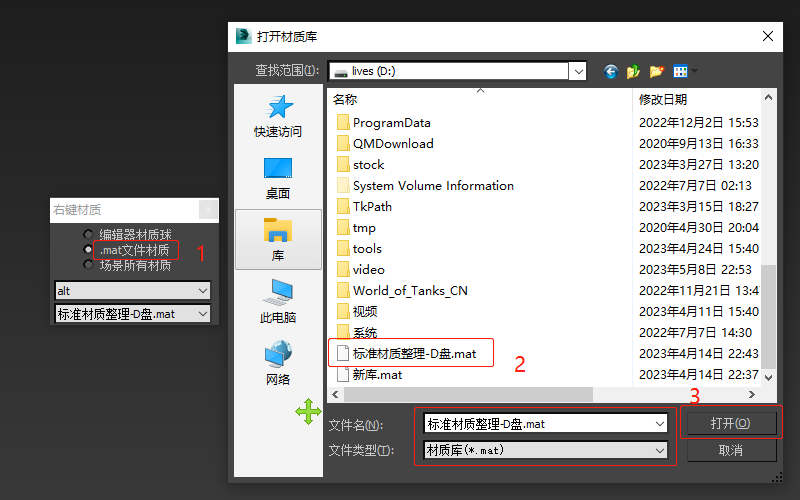Select the 编辑器材质球 radio option
The width and height of the screenshot is (800, 500).
(88, 235)
